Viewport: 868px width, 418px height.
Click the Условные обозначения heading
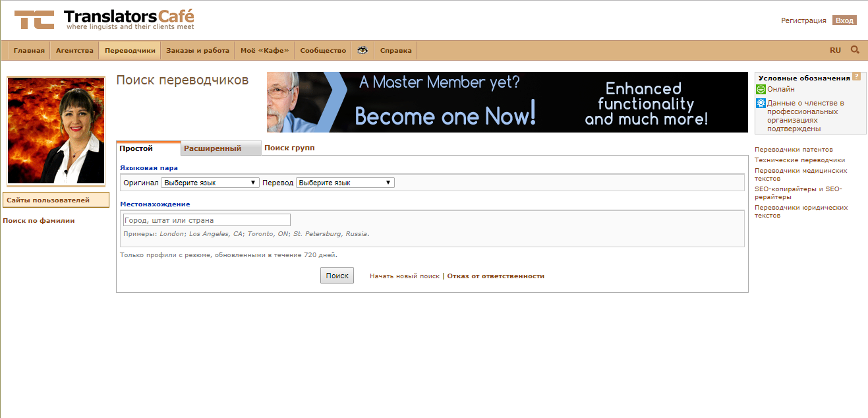click(804, 78)
